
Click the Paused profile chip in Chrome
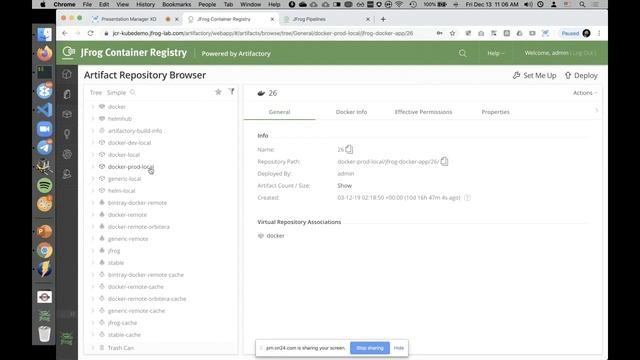coord(576,33)
